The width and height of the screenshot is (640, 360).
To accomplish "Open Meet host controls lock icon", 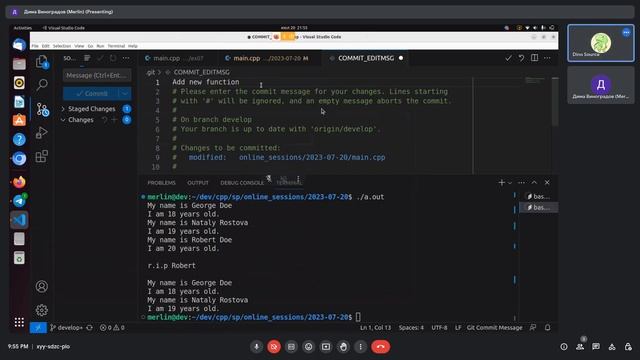I will (628, 347).
